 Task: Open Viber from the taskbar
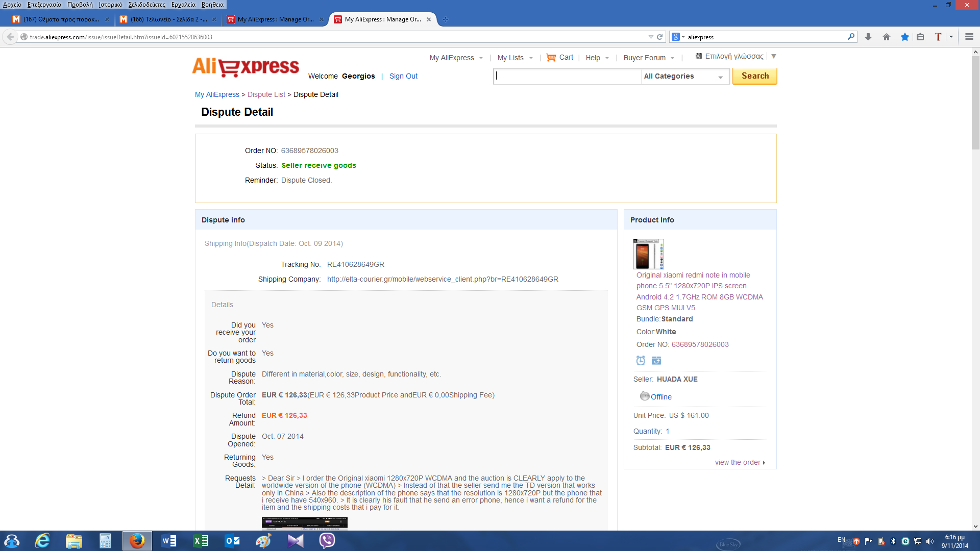tap(327, 540)
